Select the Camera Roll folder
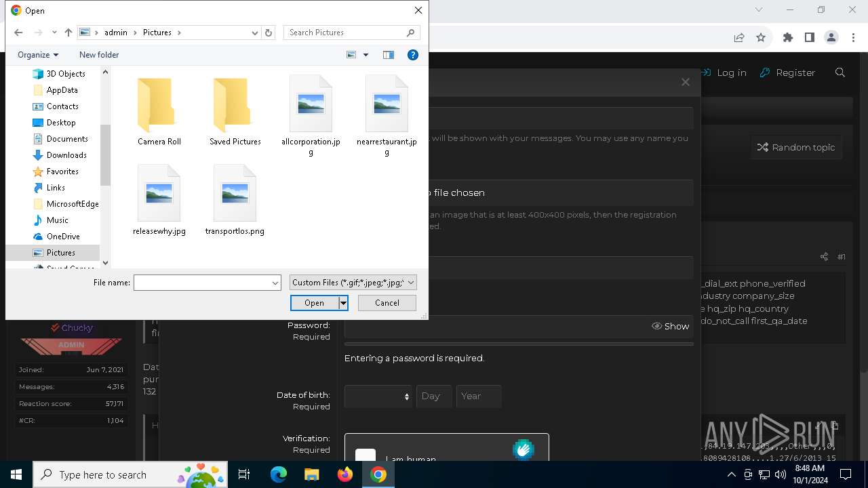Screen dimensions: 868x488 tap(159, 111)
